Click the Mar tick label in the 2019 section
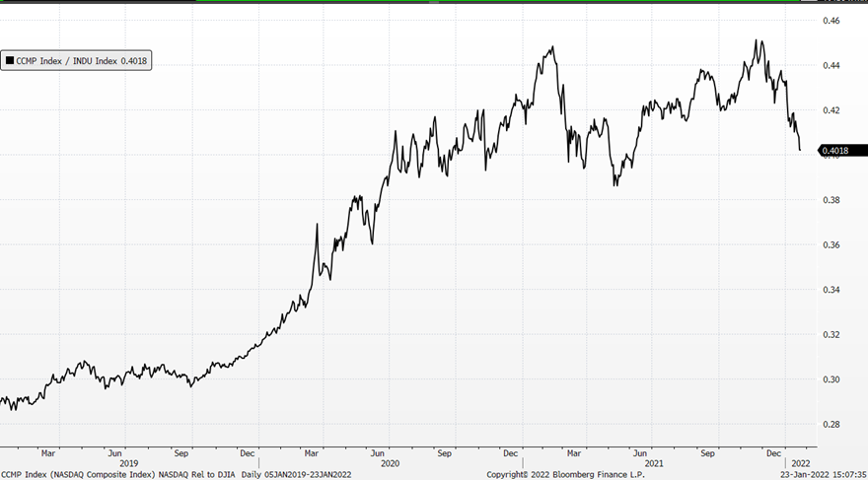The width and height of the screenshot is (868, 480). 48,453
